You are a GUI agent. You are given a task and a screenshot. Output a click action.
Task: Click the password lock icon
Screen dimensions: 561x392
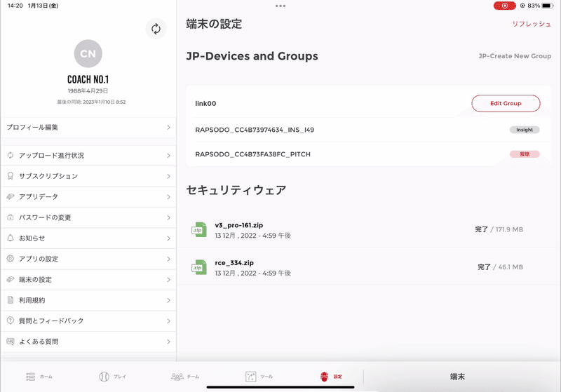click(11, 217)
